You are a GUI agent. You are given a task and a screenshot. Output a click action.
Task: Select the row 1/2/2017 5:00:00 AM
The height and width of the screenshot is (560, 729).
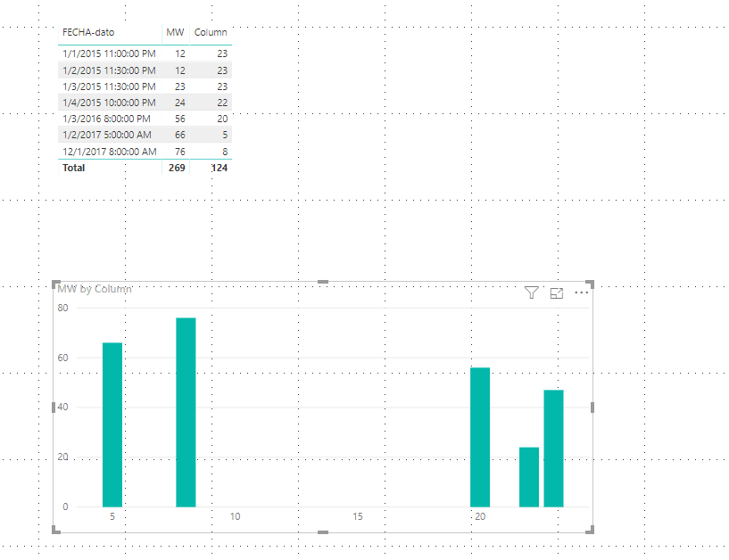coord(145,135)
